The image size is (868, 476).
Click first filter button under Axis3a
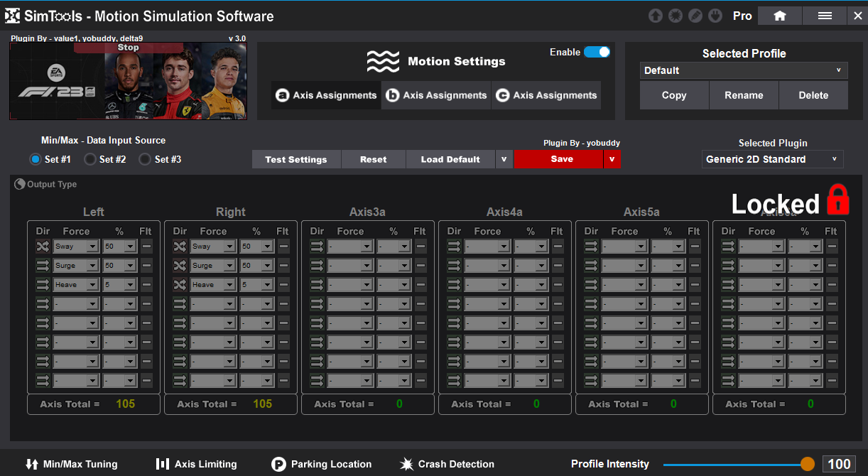(421, 247)
